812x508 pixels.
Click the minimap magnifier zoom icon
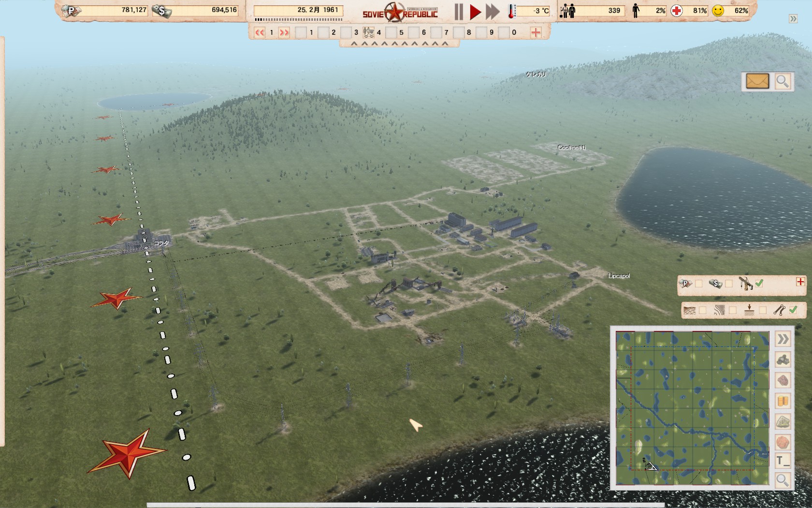click(783, 480)
